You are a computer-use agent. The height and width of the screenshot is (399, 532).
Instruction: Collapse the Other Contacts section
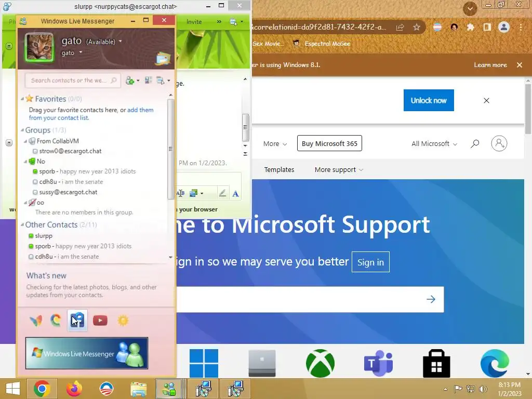click(22, 224)
